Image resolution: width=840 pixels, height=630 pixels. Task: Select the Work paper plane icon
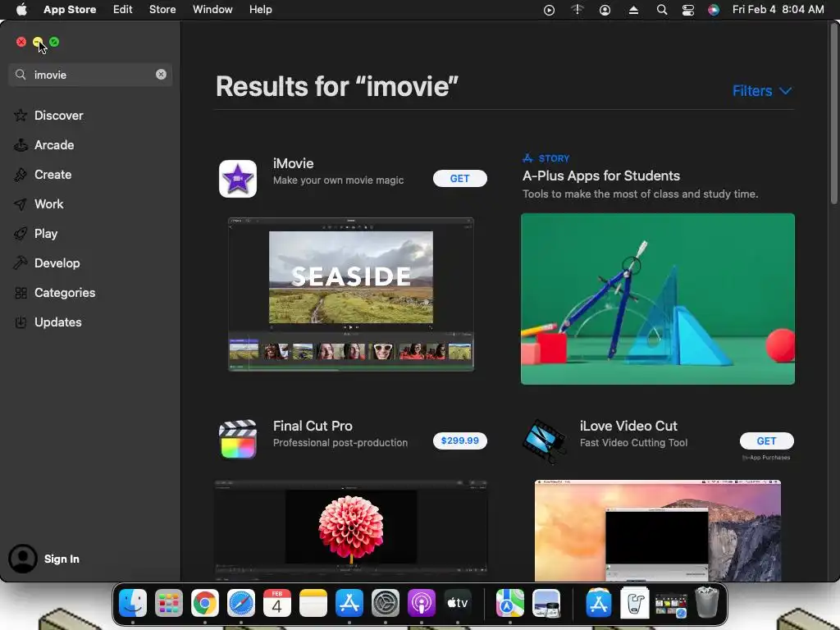[21, 204]
